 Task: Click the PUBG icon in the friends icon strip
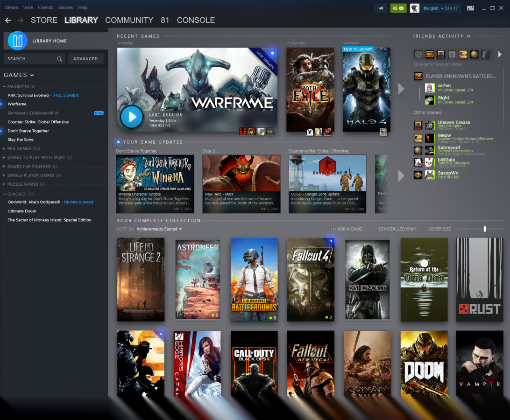pos(430,54)
